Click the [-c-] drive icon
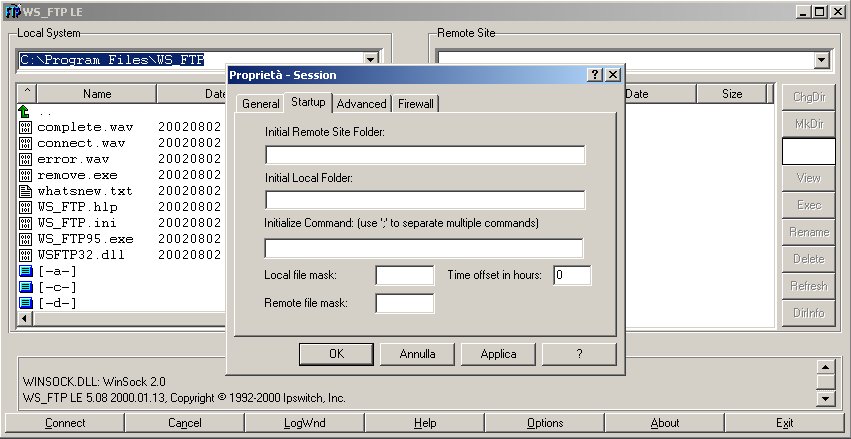This screenshot has width=851, height=439. point(26,287)
